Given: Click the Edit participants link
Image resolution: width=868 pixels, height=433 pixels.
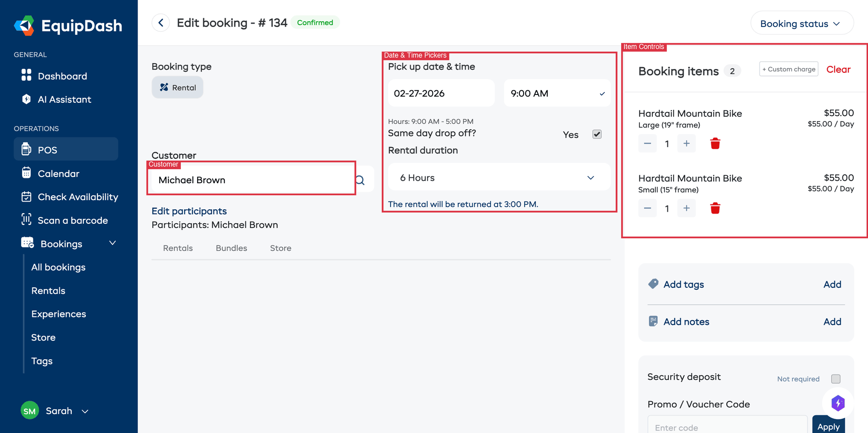Looking at the screenshot, I should pos(189,211).
